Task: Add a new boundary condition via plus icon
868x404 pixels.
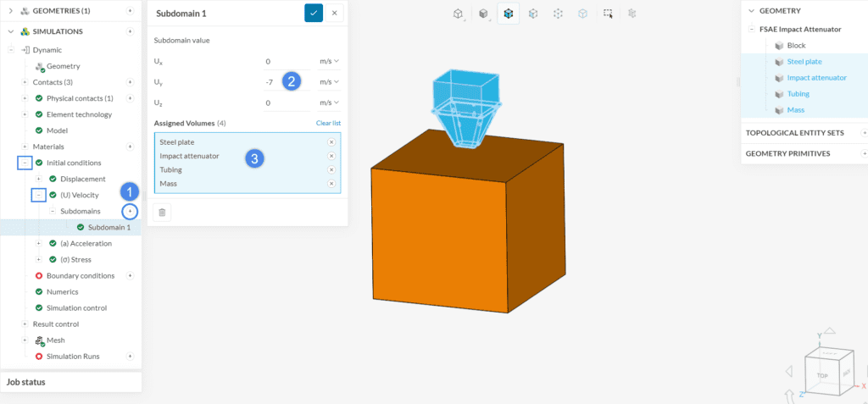Action: point(130,275)
